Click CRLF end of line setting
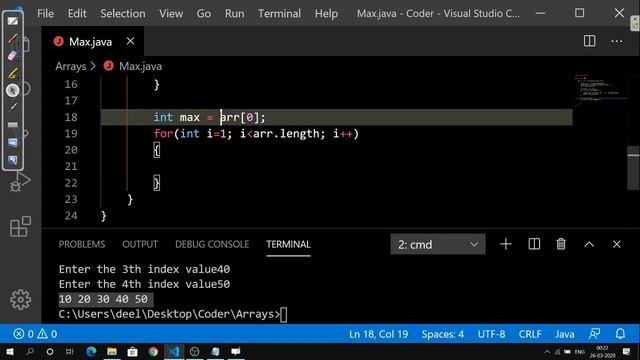Screen dimensions: 640x360 click(x=530, y=334)
